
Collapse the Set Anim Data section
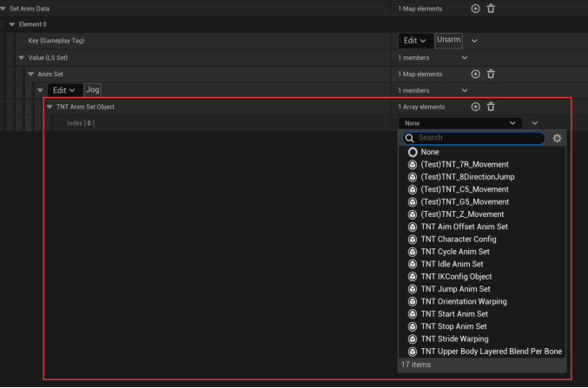coord(4,9)
